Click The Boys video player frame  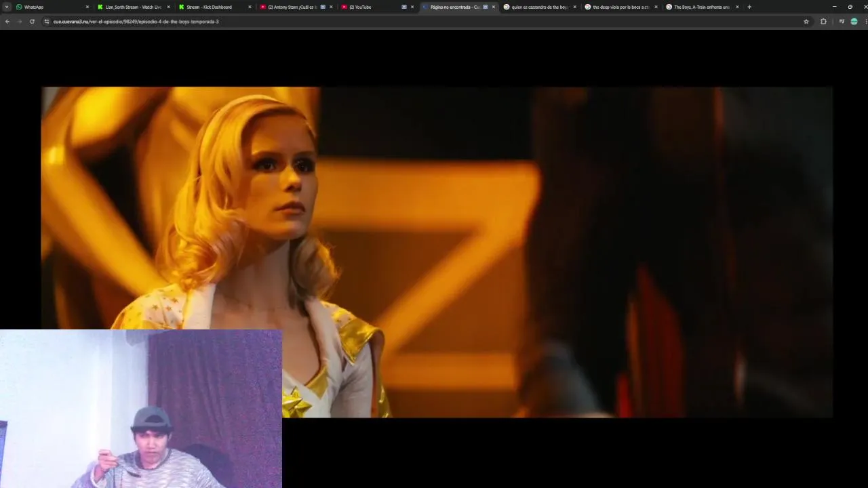[x=437, y=252]
